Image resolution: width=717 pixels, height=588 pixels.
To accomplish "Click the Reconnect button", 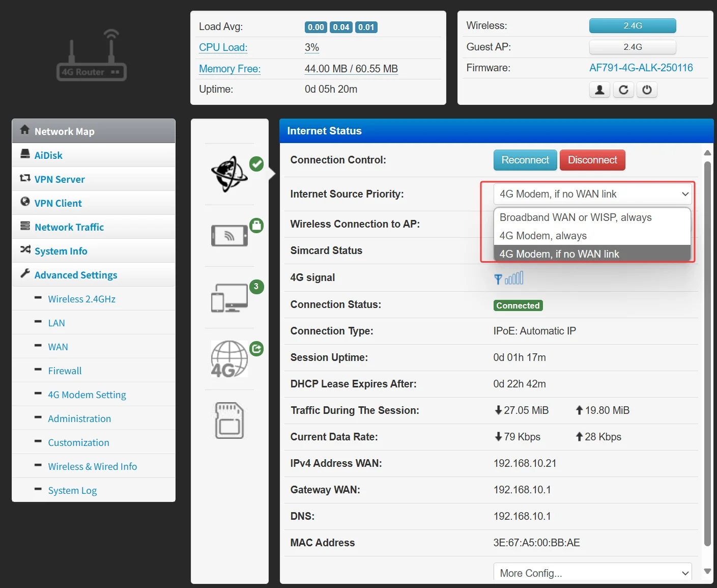I will (525, 160).
